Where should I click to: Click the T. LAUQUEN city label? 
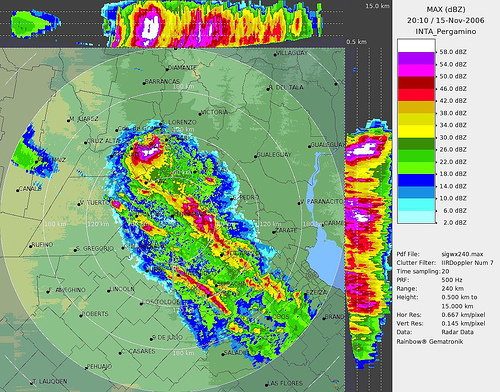(50, 381)
